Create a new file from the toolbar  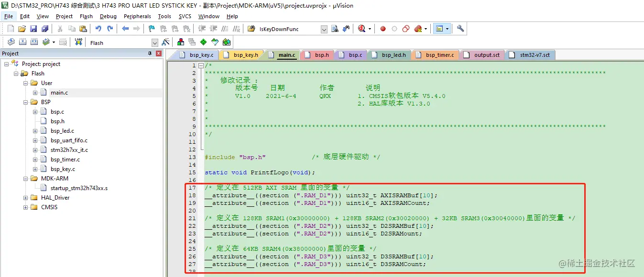coord(11,29)
